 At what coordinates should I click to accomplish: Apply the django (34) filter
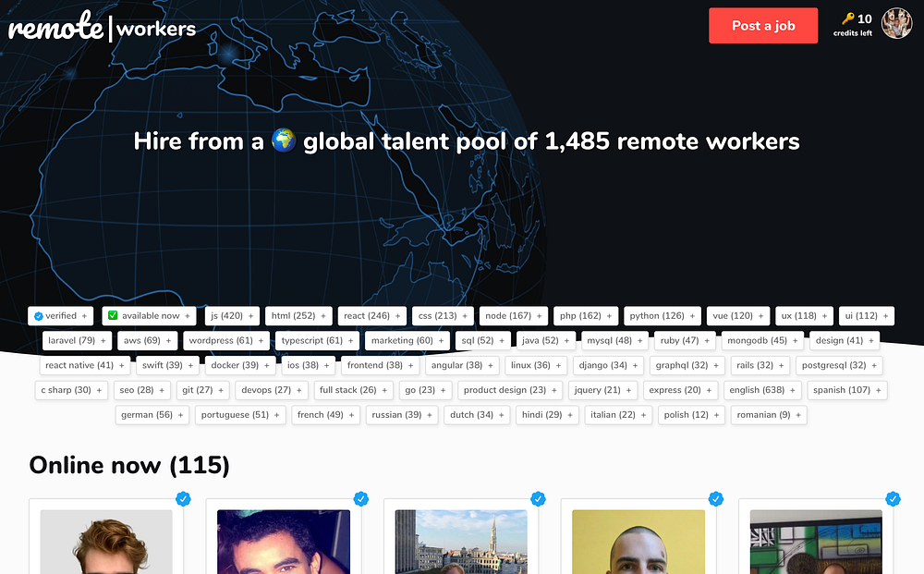pos(608,365)
